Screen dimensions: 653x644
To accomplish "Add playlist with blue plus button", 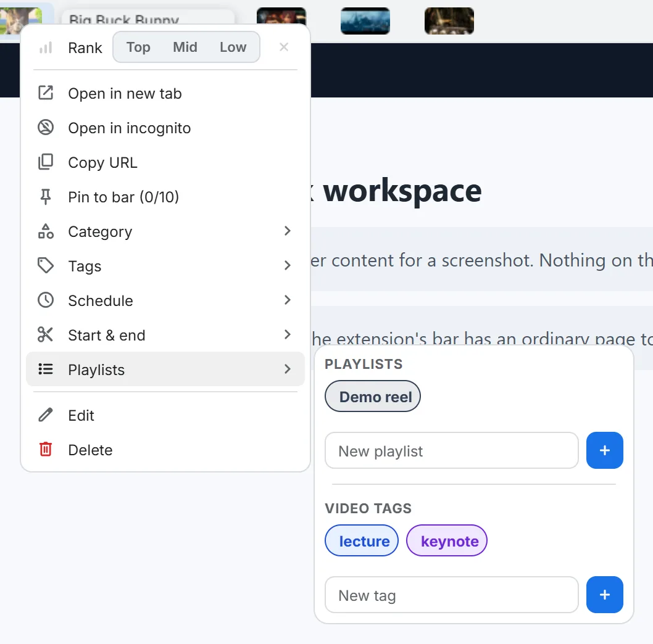I will tap(605, 450).
